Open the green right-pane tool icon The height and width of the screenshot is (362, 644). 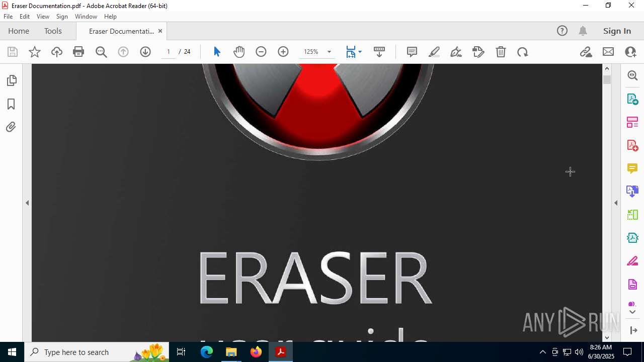[632, 215]
